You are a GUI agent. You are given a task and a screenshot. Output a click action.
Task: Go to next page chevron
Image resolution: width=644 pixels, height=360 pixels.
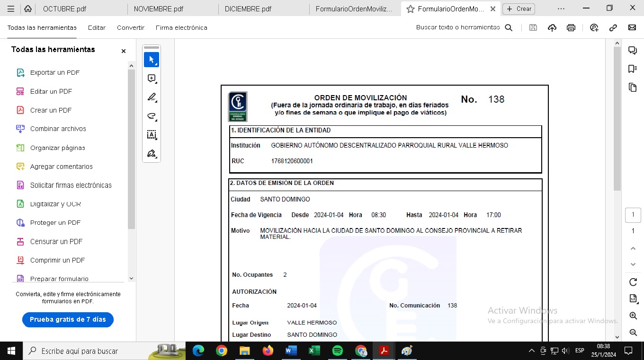(x=633, y=264)
